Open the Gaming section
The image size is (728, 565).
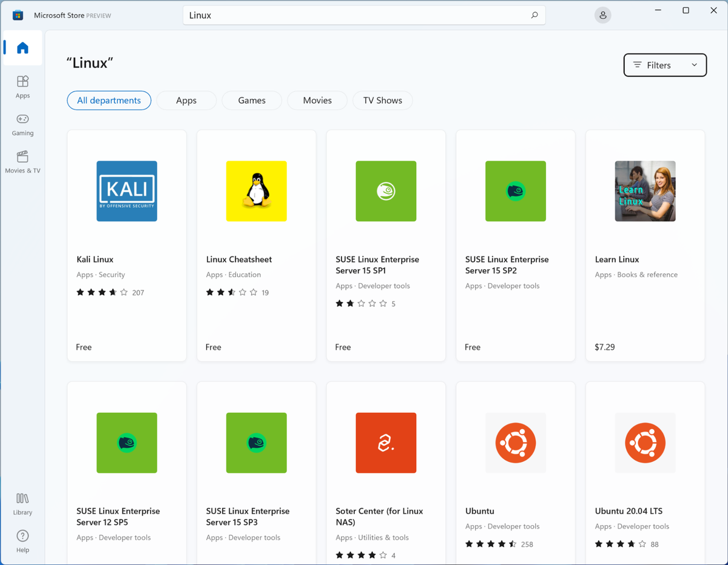click(22, 124)
